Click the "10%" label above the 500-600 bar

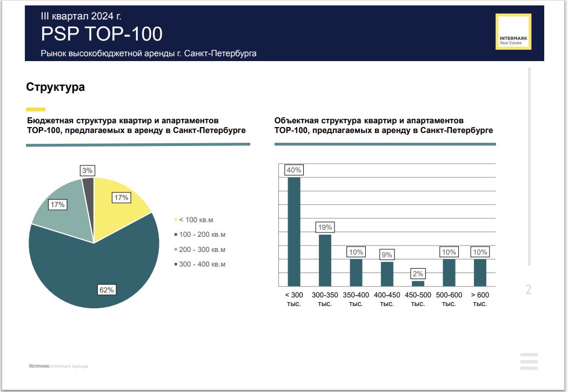(449, 252)
